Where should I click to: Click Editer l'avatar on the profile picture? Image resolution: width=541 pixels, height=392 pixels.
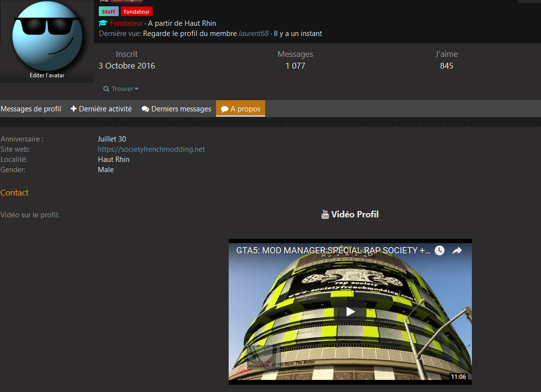47,75
